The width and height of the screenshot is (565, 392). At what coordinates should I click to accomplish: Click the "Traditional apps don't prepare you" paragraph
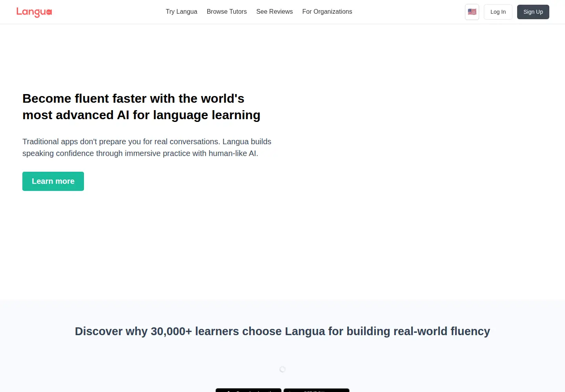[147, 147]
